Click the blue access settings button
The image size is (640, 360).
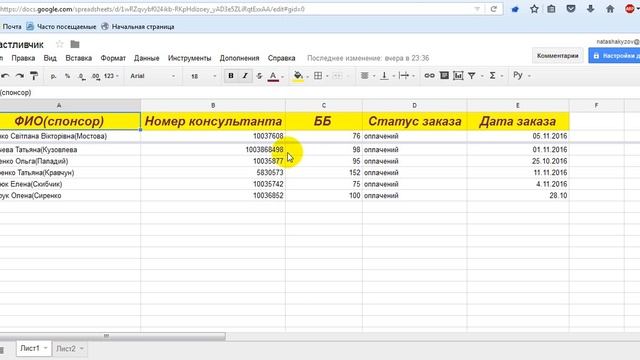[x=615, y=56]
